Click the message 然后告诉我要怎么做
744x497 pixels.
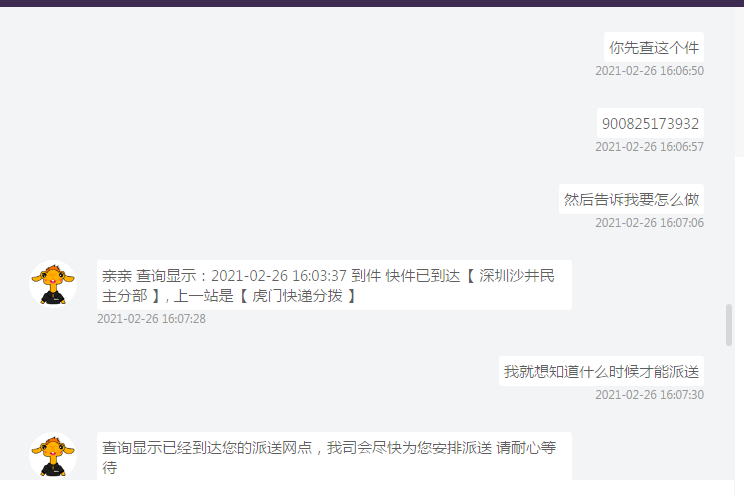[x=631, y=199]
